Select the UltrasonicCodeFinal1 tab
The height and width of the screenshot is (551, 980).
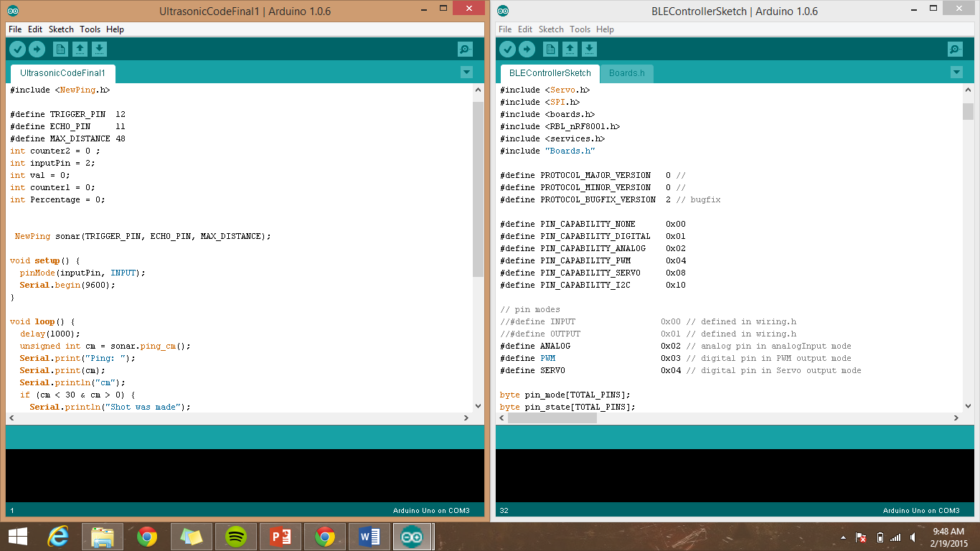[x=62, y=73]
